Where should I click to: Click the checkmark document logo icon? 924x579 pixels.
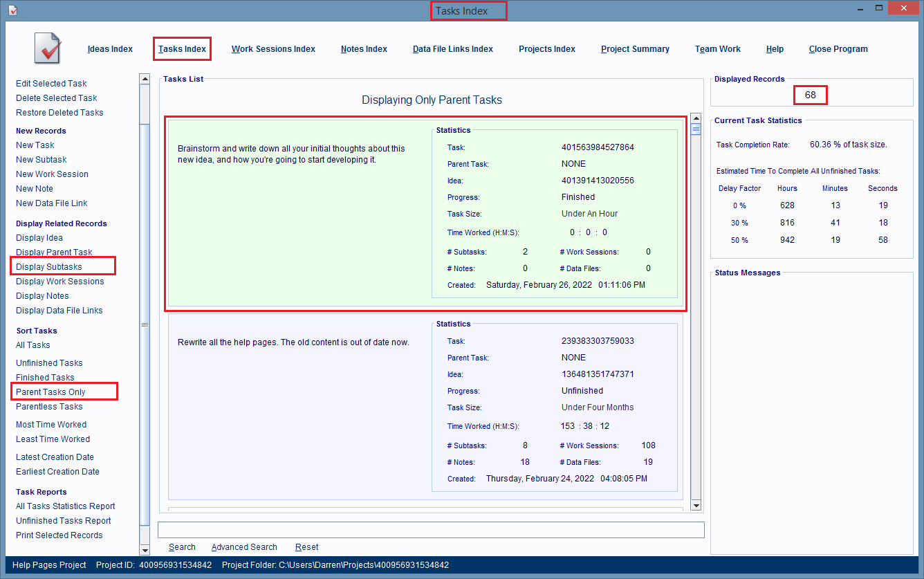click(x=48, y=48)
